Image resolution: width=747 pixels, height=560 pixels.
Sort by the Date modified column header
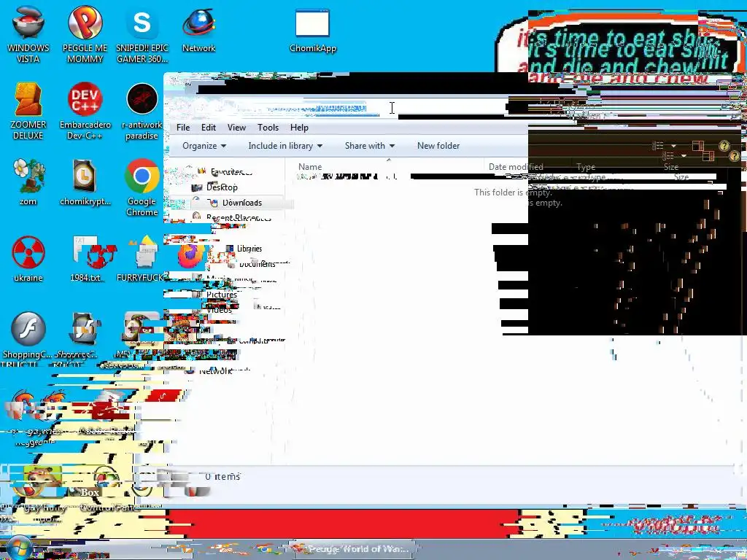click(516, 167)
